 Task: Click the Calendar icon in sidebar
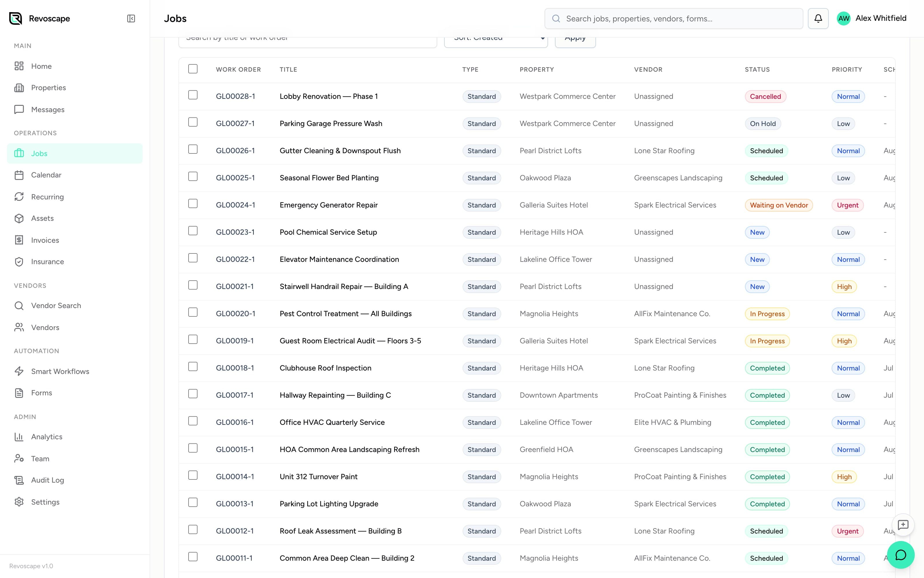click(x=19, y=175)
